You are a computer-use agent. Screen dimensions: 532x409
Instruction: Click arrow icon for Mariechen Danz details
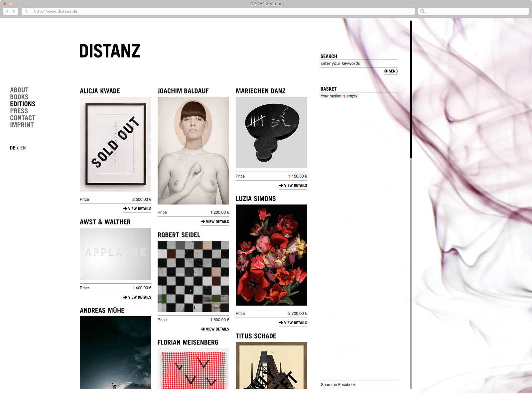[x=281, y=186]
